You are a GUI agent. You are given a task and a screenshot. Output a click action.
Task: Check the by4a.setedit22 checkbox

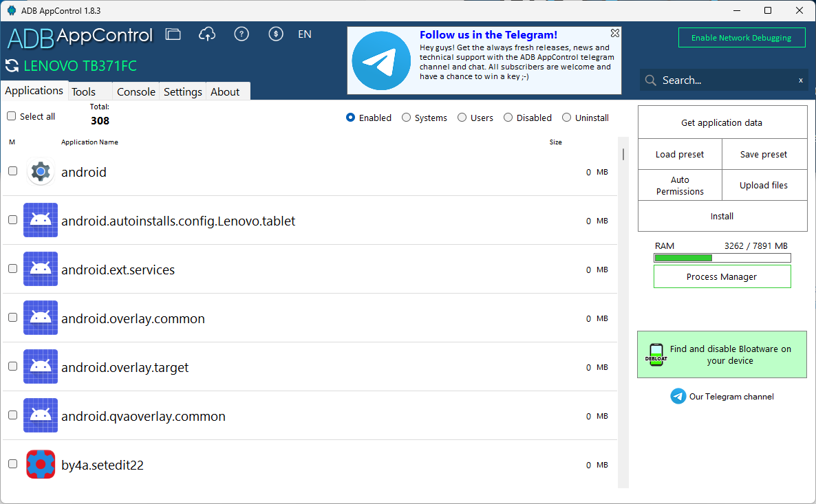pyautogui.click(x=13, y=464)
